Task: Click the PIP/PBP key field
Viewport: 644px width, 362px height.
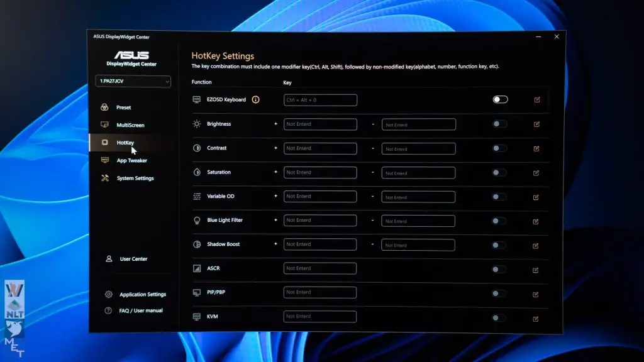Action: pos(320,293)
